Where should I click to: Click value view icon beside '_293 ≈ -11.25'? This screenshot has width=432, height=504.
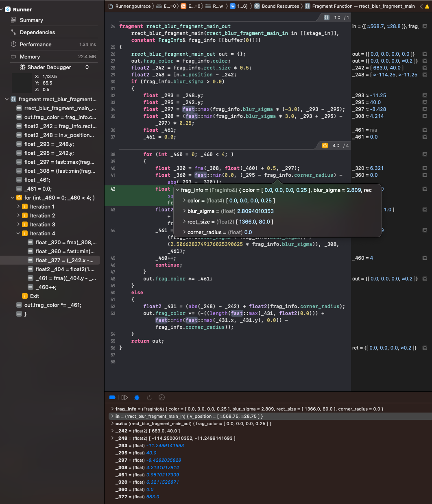[x=425, y=96]
